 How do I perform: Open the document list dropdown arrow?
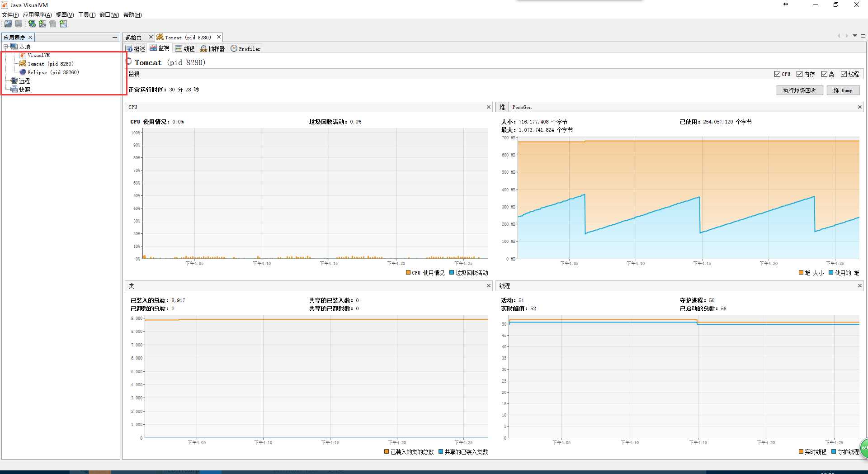[855, 36]
